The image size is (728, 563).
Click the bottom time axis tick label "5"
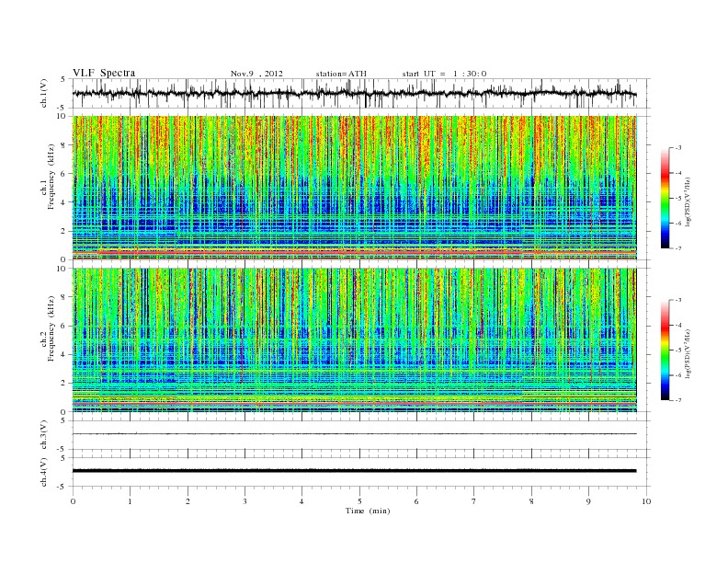click(359, 501)
